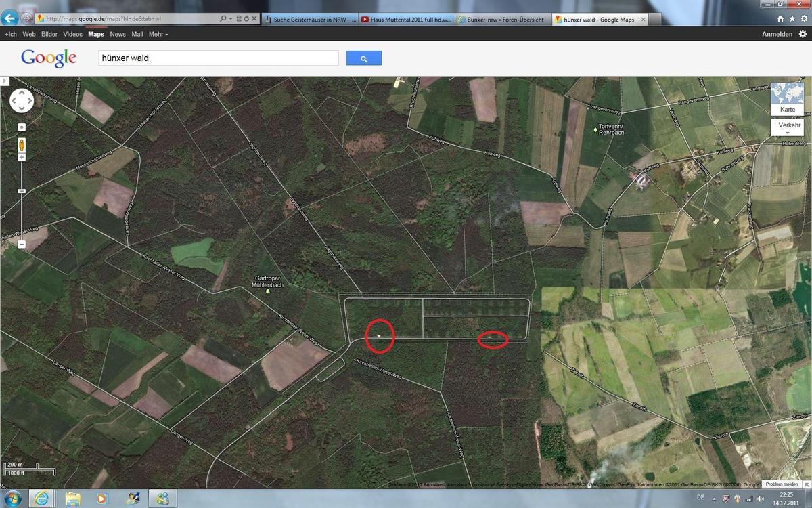
Task: Zoom out with the minus button
Action: [x=22, y=244]
